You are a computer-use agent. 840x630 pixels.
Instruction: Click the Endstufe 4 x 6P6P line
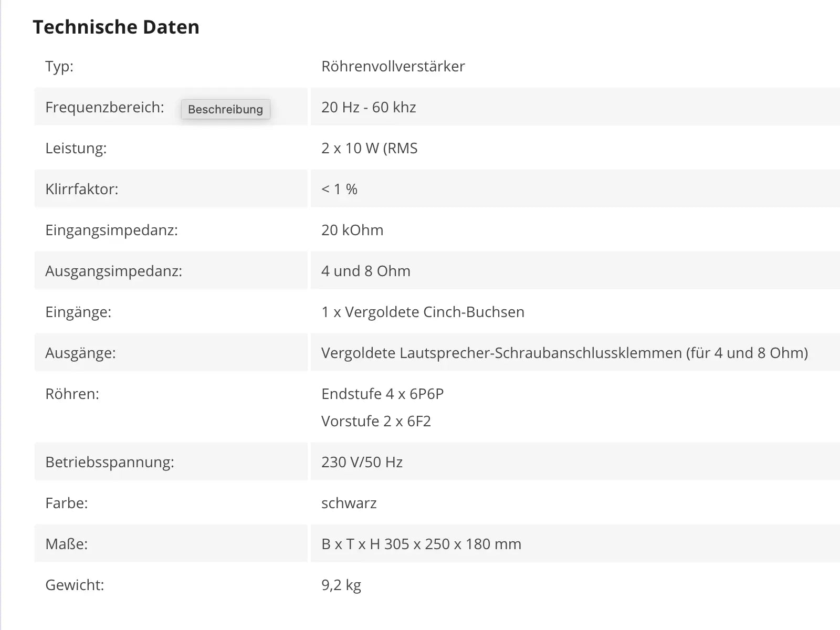383,394
